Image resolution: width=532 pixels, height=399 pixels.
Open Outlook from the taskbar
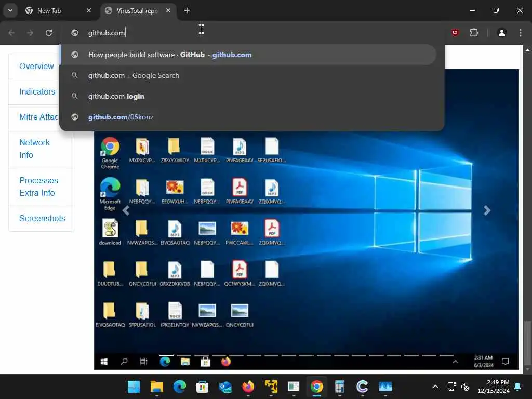[225, 387]
